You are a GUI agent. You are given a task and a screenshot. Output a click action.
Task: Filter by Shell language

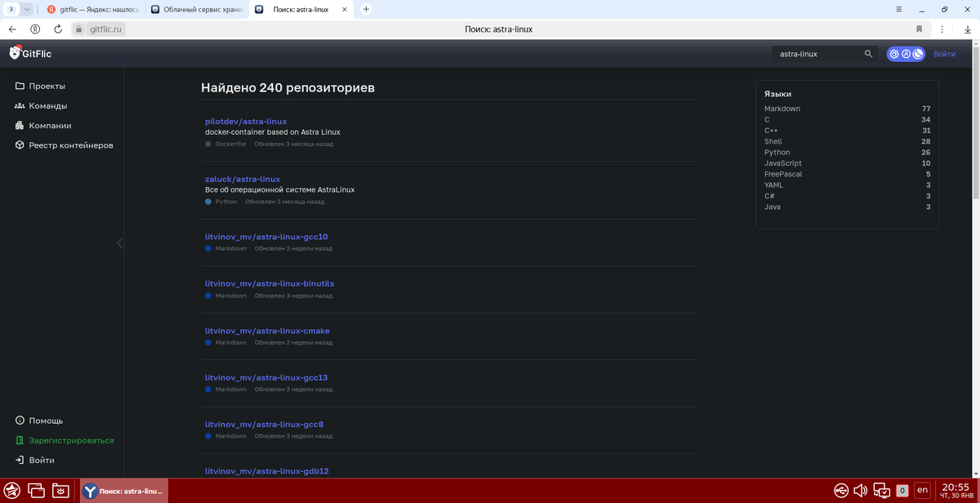[847, 141]
